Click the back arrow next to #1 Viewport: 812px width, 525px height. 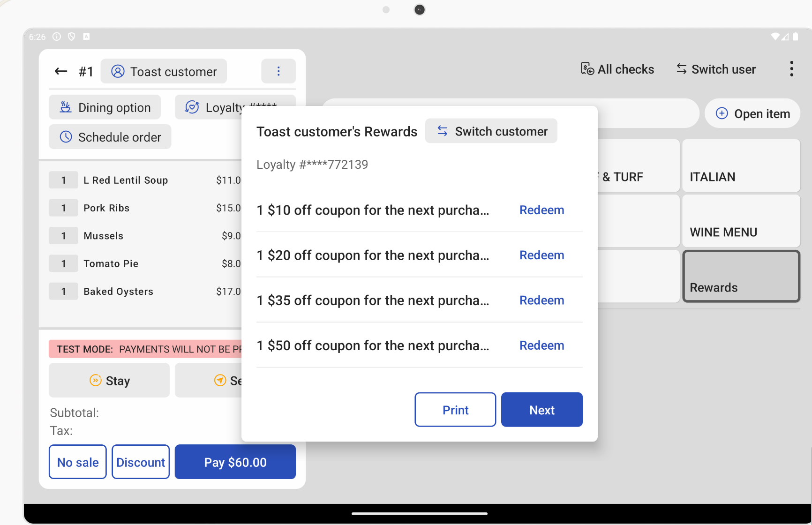point(61,71)
